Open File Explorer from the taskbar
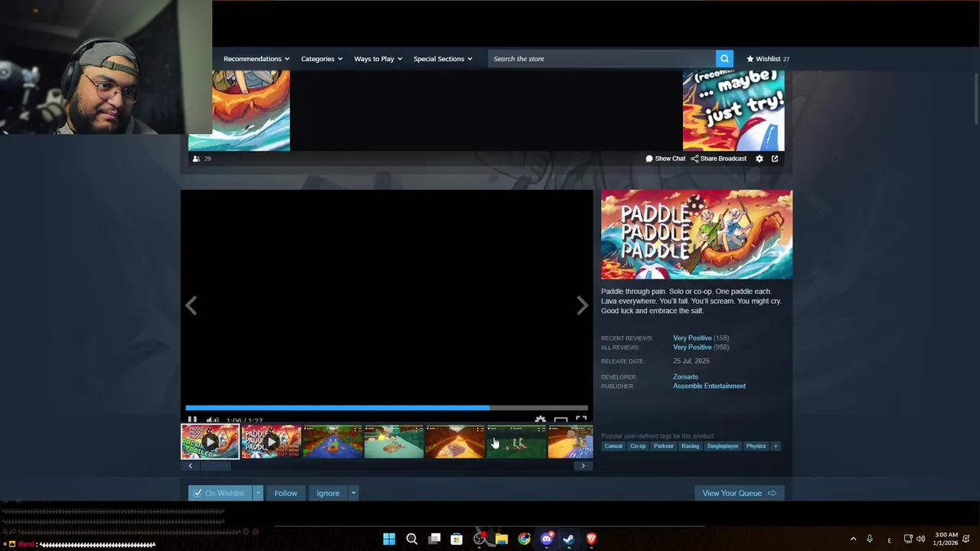This screenshot has height=551, width=980. coord(501,539)
